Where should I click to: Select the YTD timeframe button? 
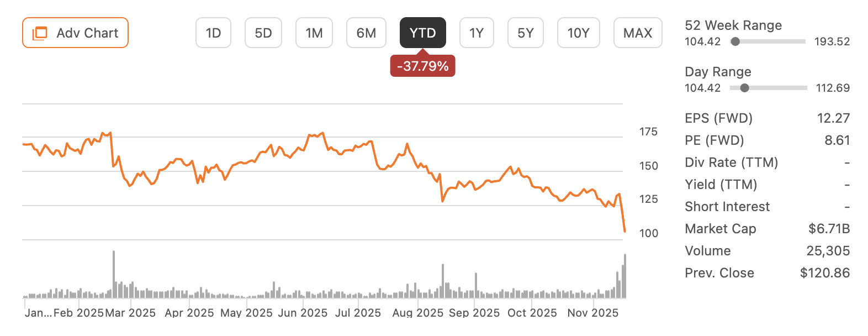tap(422, 33)
